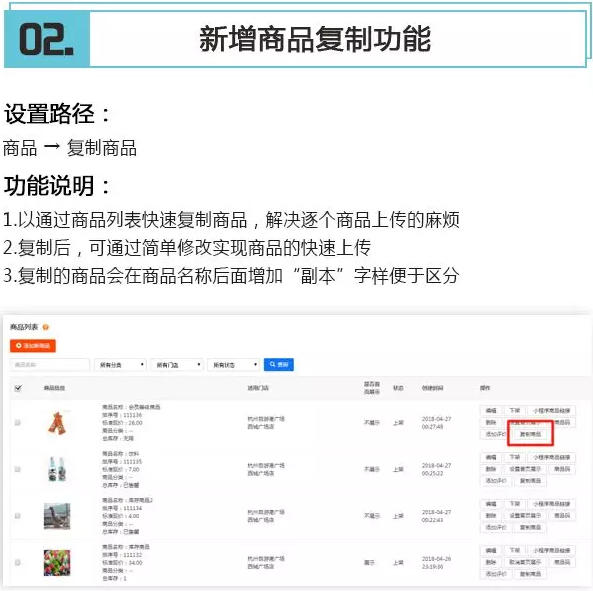Click the 创建时间 column header
This screenshot has width=593, height=591.
click(432, 388)
